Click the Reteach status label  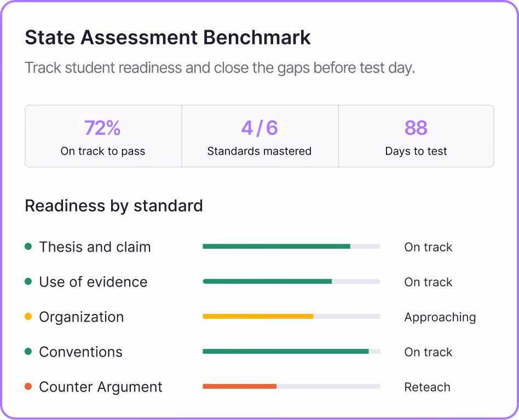click(428, 387)
